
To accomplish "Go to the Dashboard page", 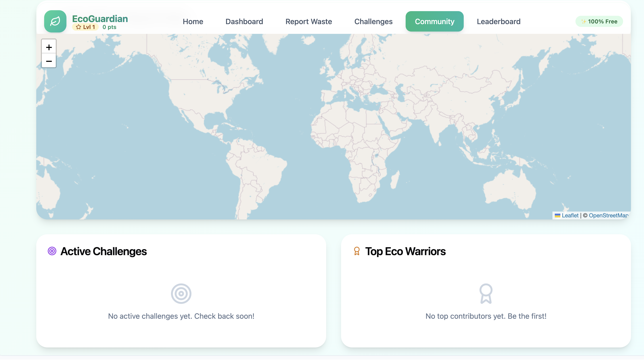I will click(244, 22).
